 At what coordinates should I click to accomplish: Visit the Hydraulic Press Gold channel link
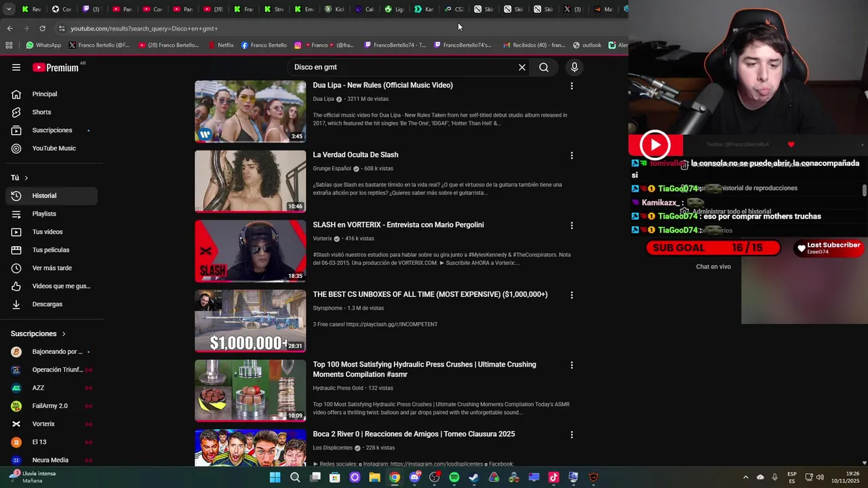(x=338, y=388)
